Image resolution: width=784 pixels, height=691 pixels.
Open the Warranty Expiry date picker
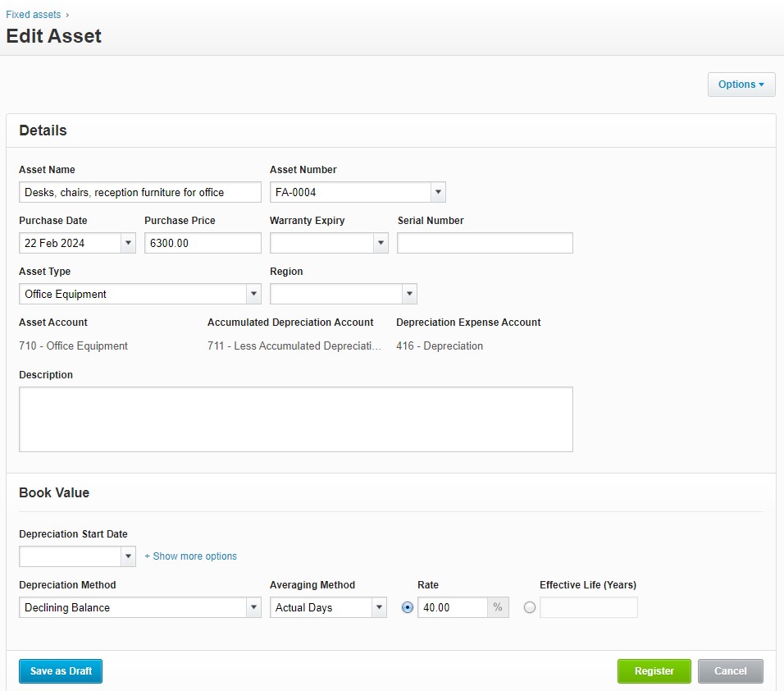tap(381, 242)
